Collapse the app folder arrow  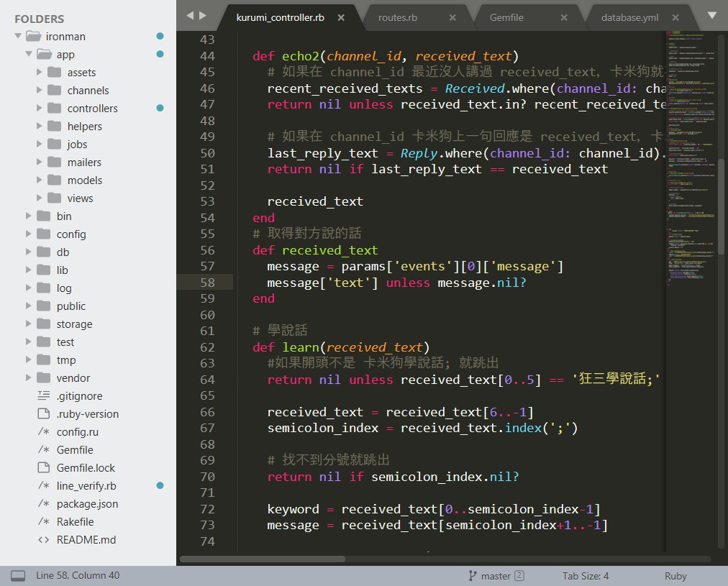29,54
